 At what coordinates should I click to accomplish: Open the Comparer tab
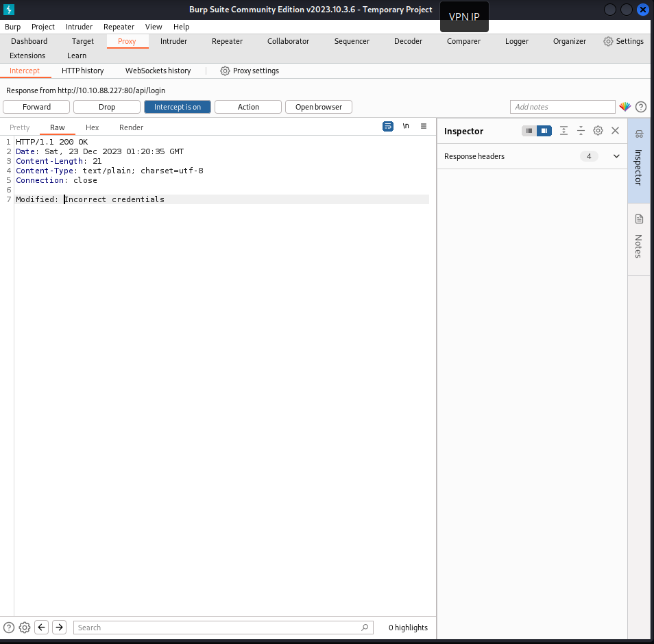coord(463,41)
